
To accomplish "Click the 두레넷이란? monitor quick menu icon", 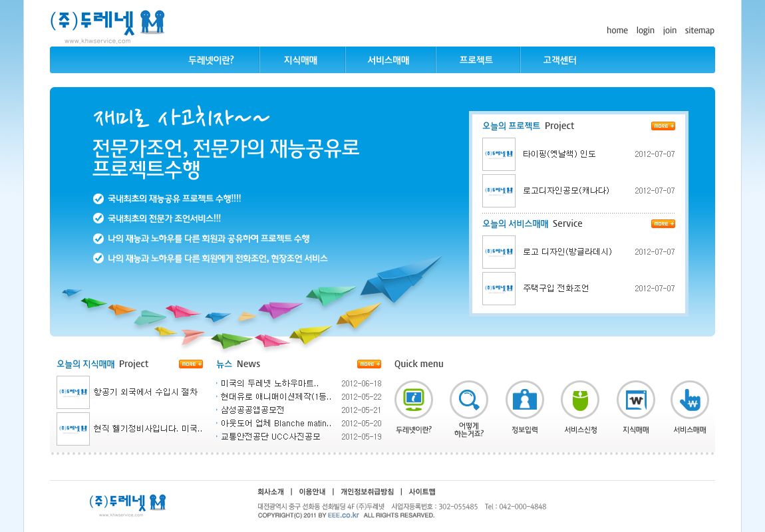I will click(413, 400).
